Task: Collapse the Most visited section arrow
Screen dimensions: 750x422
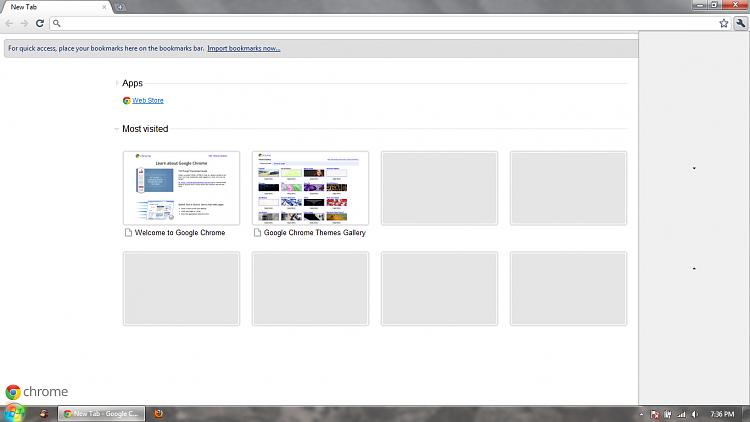Action: (116, 129)
